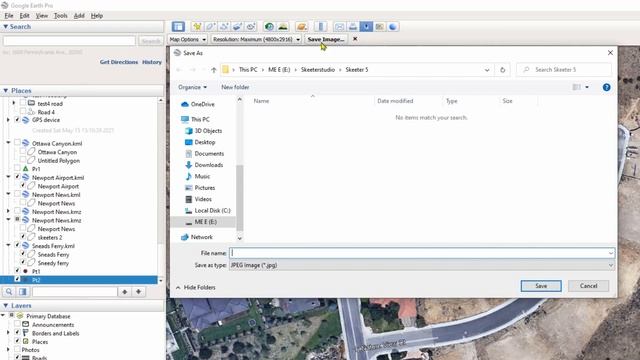This screenshot has height=360, width=640.
Task: Toggle the sidebar panel icon in toolbar
Action: 178,27
